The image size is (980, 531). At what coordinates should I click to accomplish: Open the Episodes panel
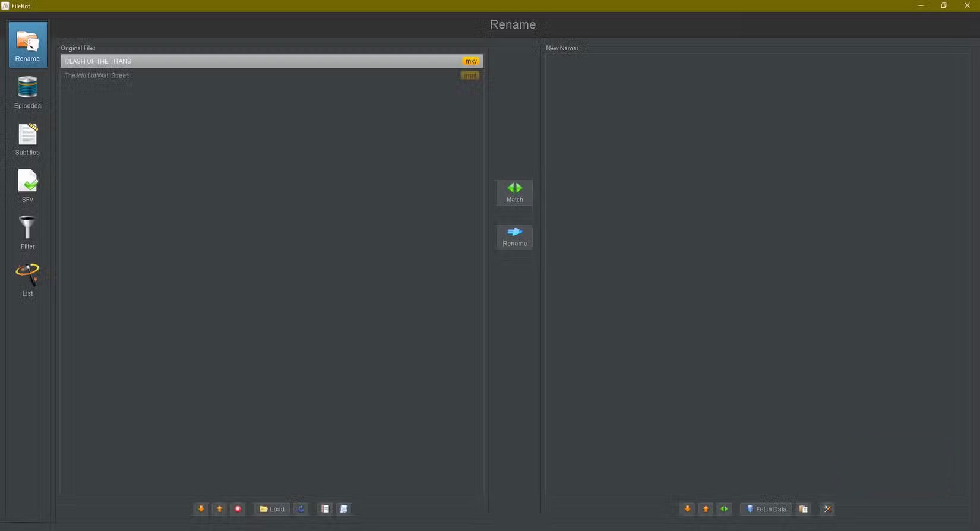[x=28, y=92]
